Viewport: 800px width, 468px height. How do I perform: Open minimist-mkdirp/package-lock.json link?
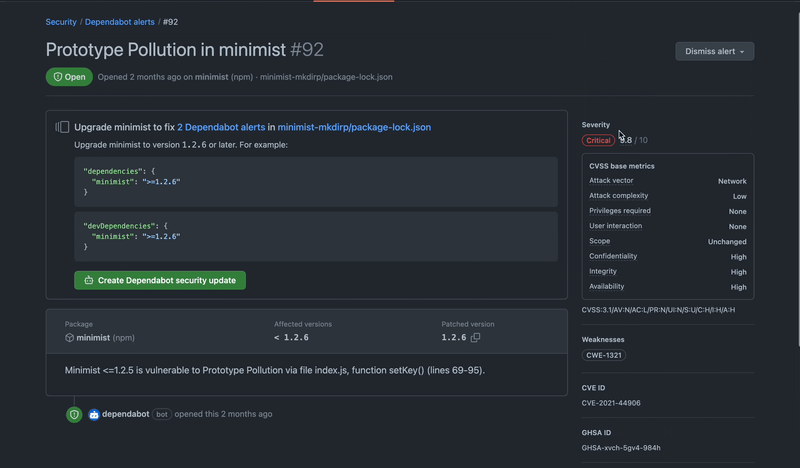pyautogui.click(x=354, y=127)
